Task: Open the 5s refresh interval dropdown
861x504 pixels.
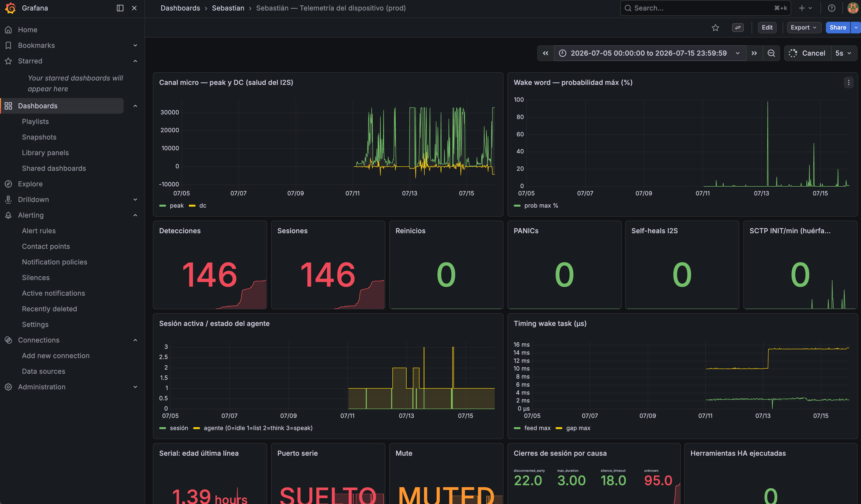Action: [844, 53]
